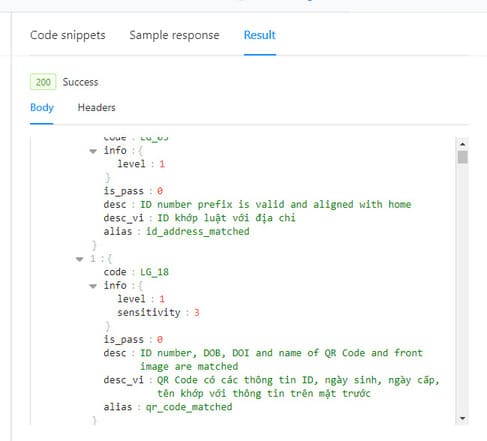Click the qr_code_matched alias value
The width and height of the screenshot is (487, 441).
click(189, 407)
